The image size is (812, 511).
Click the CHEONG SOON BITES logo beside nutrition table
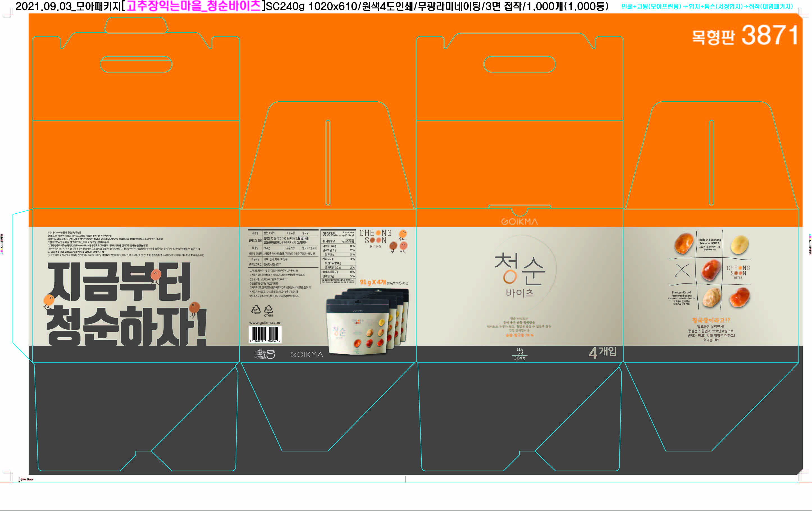click(x=375, y=238)
